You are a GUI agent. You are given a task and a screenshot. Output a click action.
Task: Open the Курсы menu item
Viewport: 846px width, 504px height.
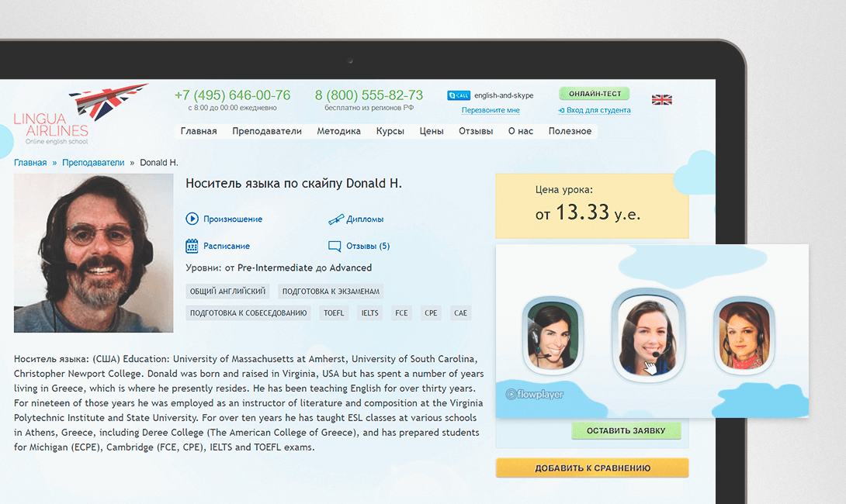pyautogui.click(x=390, y=131)
